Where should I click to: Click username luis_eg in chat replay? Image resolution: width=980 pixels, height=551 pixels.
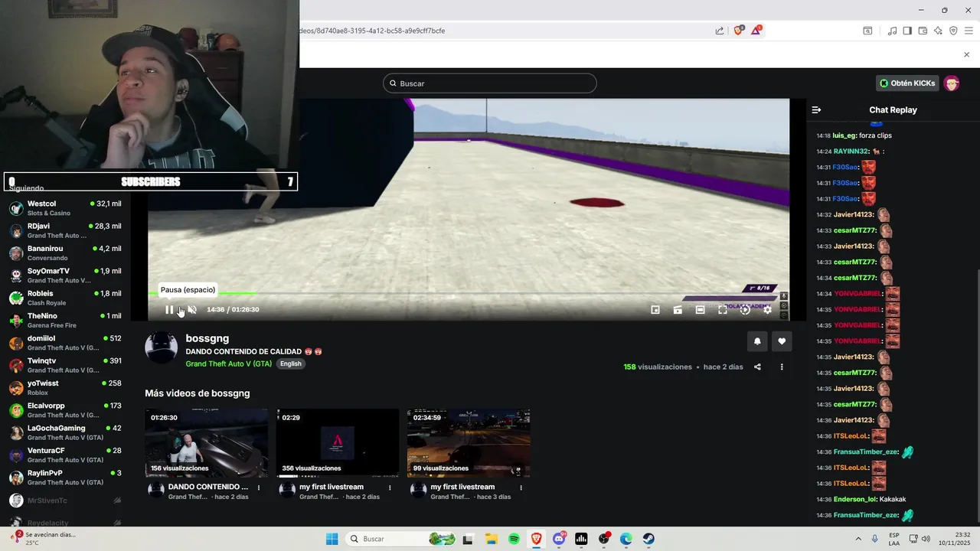(x=844, y=135)
